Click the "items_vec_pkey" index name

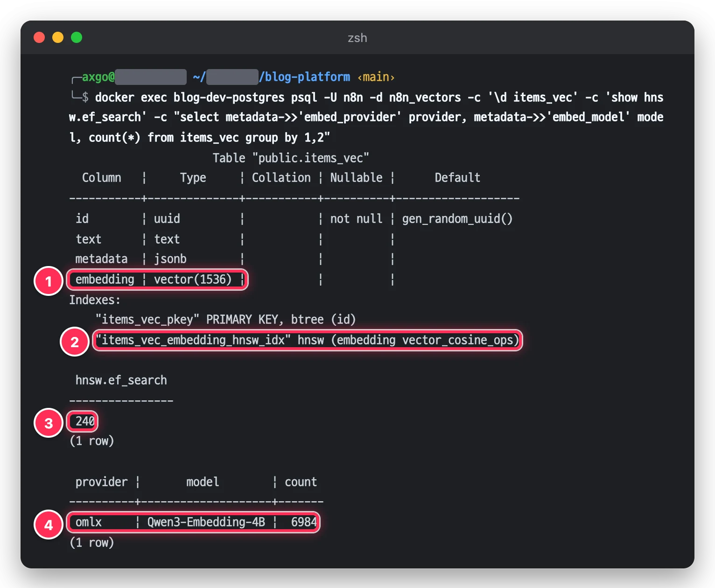pyautogui.click(x=147, y=320)
